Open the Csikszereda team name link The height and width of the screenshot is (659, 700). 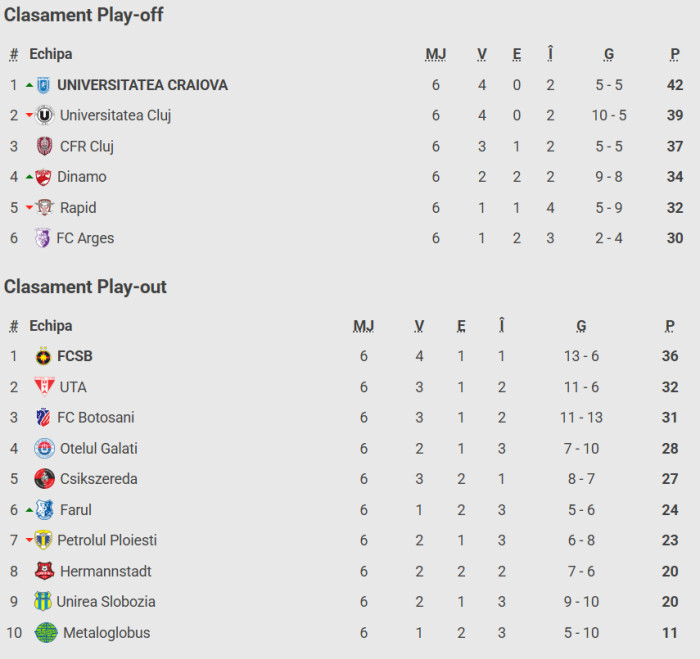pos(99,479)
